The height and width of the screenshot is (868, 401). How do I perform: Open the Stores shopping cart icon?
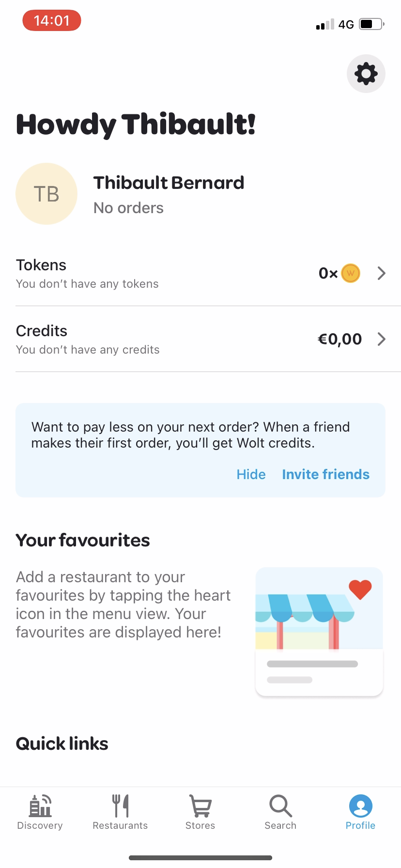(200, 806)
